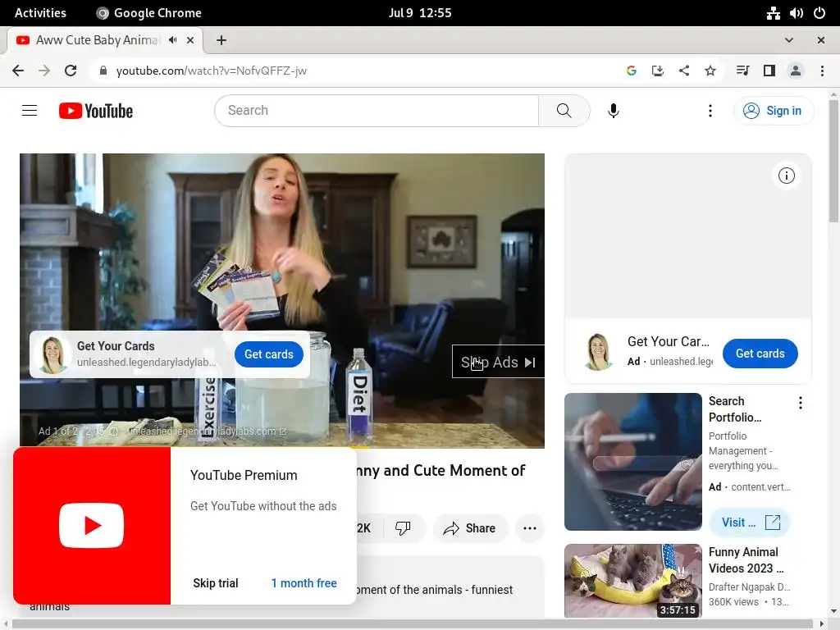Dislike the video with thumbs down
Screen dimensions: 840x630
pos(403,528)
